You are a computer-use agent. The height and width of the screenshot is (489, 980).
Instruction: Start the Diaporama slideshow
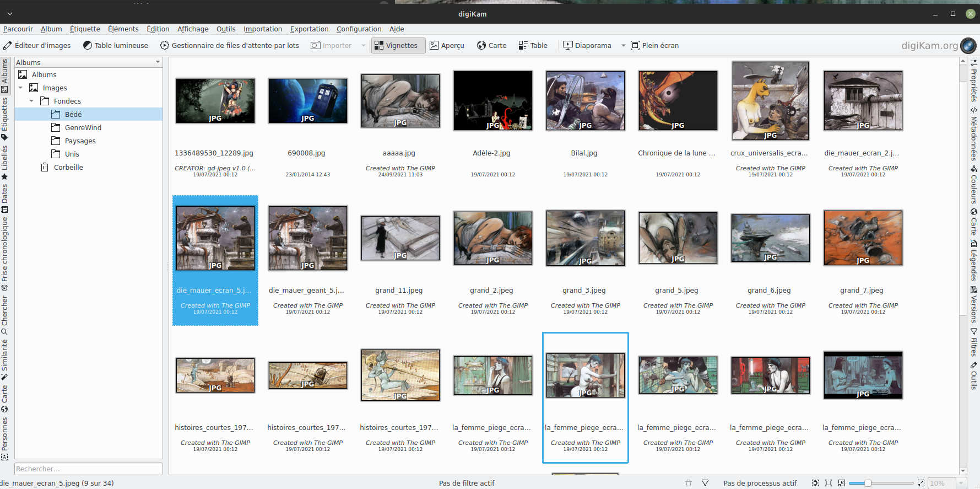coord(587,45)
